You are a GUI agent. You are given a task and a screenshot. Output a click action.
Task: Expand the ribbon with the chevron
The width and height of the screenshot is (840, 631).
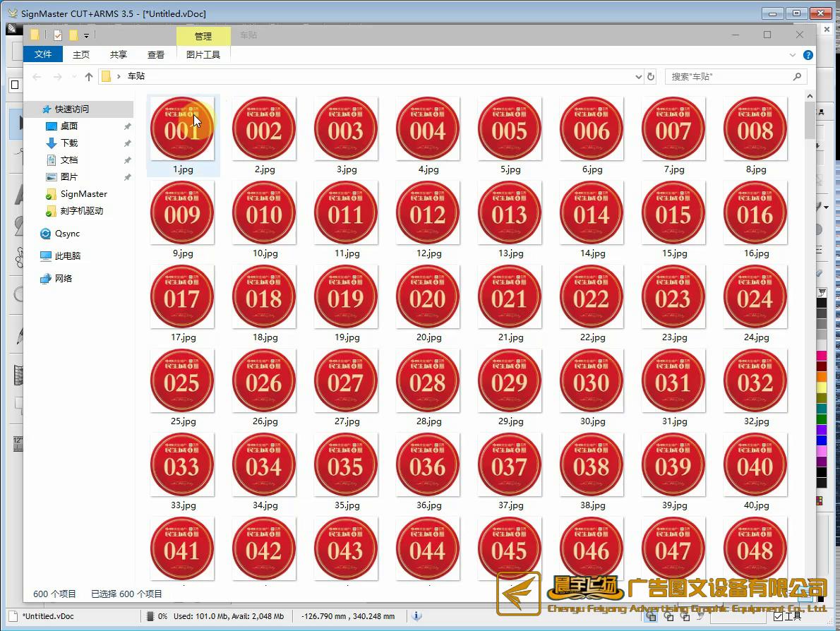click(793, 55)
